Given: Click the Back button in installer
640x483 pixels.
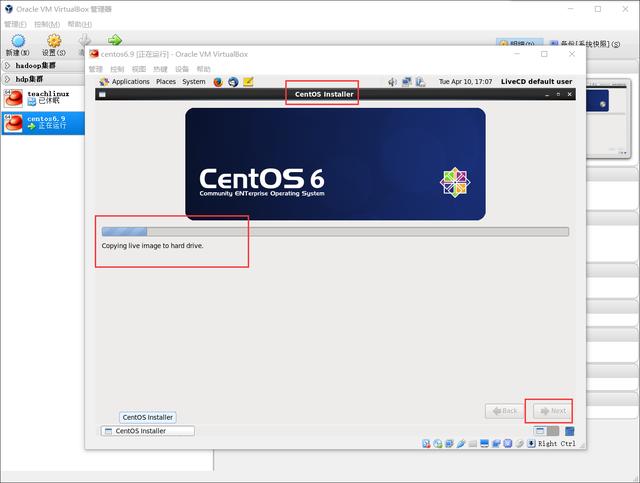Looking at the screenshot, I should point(504,411).
